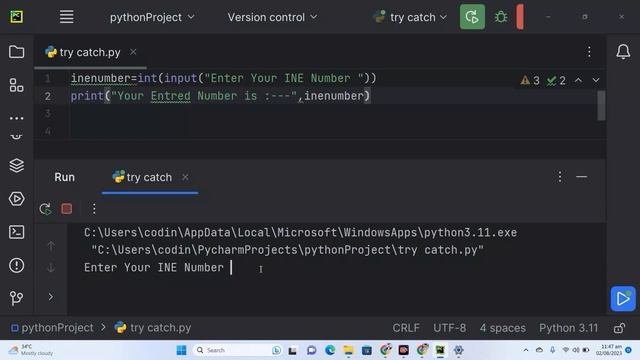The width and height of the screenshot is (640, 360).
Task: Change CRLF line separator
Action: [x=406, y=328]
